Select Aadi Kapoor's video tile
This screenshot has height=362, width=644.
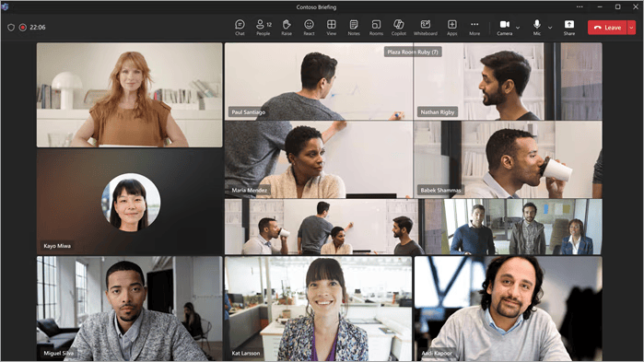point(509,309)
